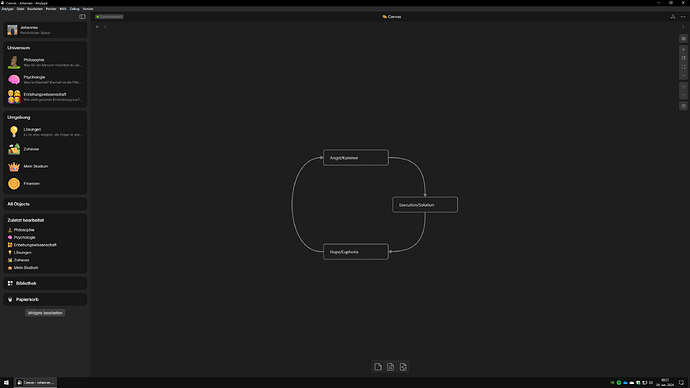Add a note document from bottom toolbar
690x388 pixels.
coord(390,367)
